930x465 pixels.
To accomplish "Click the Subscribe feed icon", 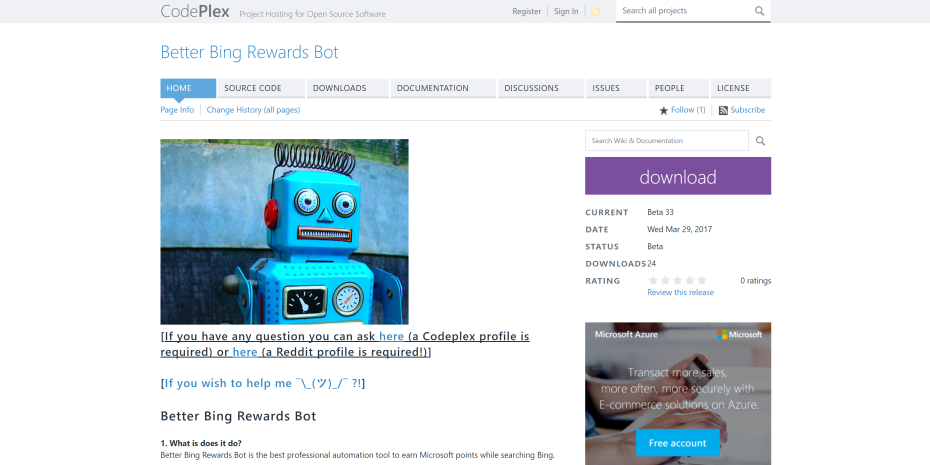I will pos(723,110).
